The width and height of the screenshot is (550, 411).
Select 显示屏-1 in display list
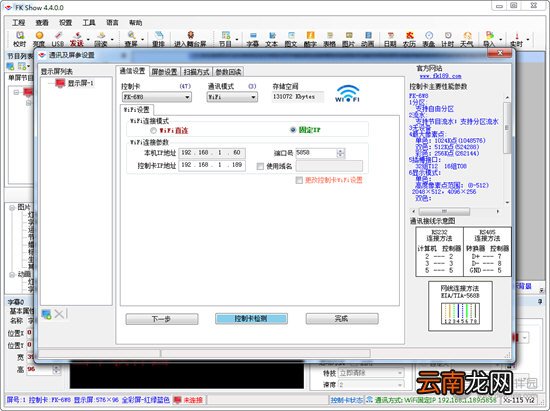click(x=75, y=83)
